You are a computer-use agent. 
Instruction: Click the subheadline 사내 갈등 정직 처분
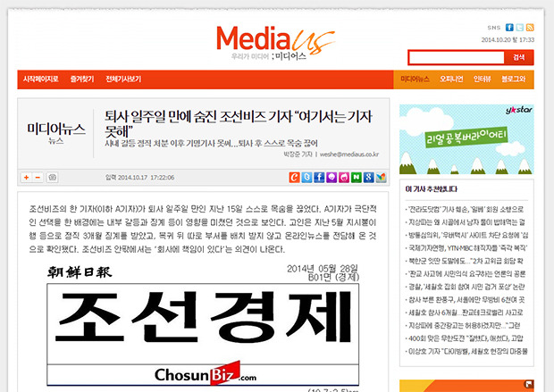[x=211, y=144]
